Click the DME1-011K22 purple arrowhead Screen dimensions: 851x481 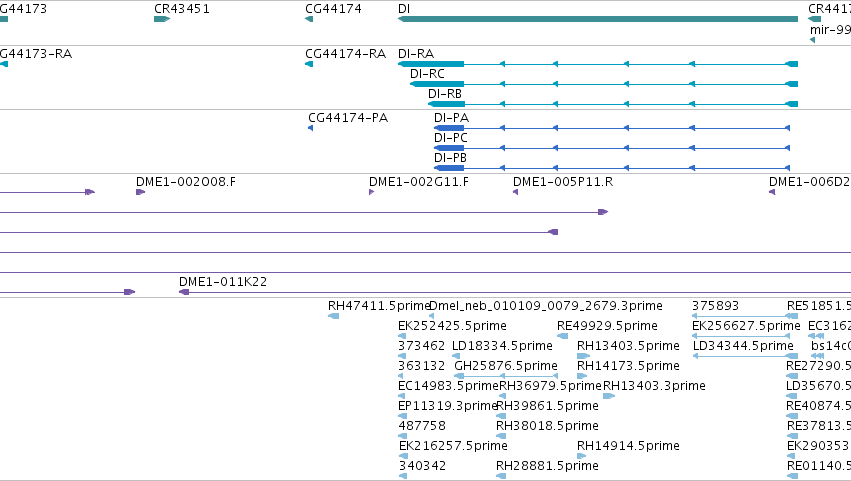click(x=184, y=292)
